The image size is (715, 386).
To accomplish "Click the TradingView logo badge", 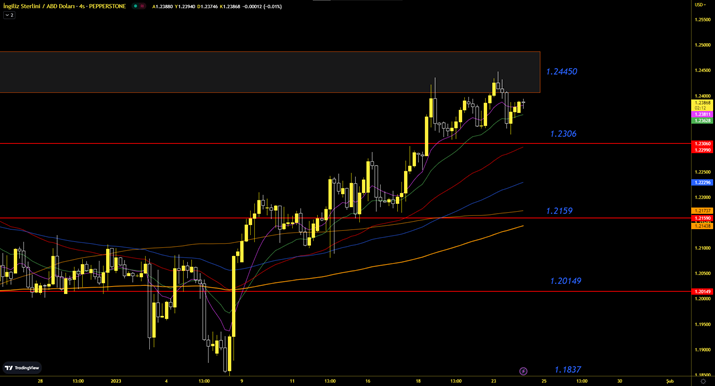I will (22, 368).
